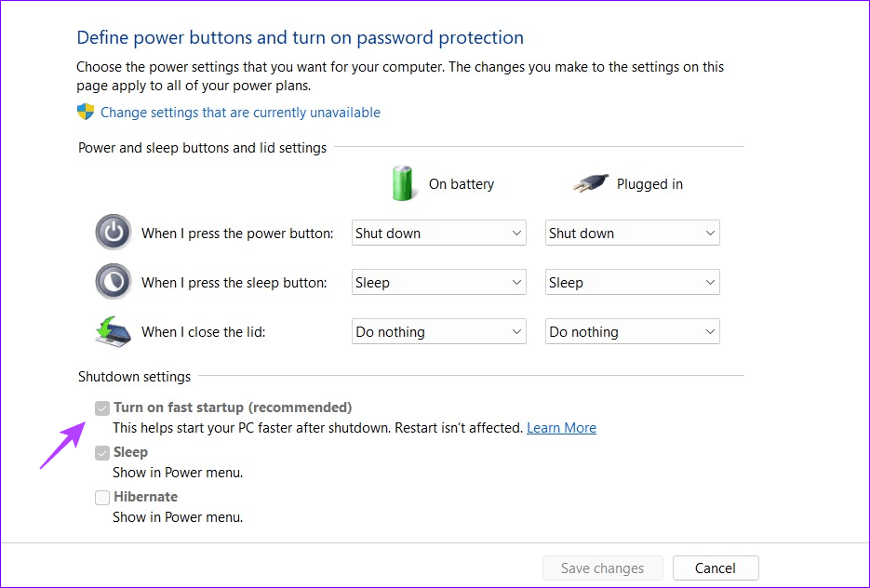Open the Learn More link
Viewport: 870px width, 588px height.
pos(561,428)
